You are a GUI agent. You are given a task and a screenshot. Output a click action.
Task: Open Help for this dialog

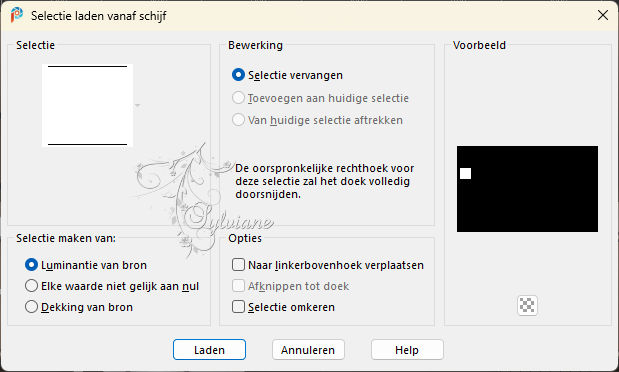point(407,349)
